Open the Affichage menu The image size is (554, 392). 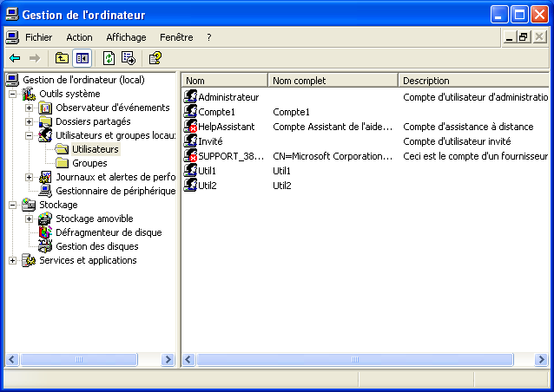tap(126, 37)
